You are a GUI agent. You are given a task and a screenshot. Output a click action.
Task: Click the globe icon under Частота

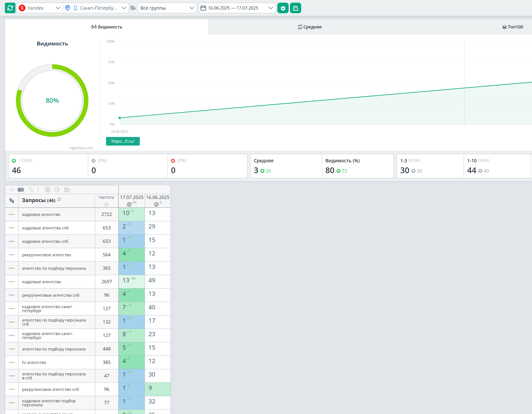point(106,204)
